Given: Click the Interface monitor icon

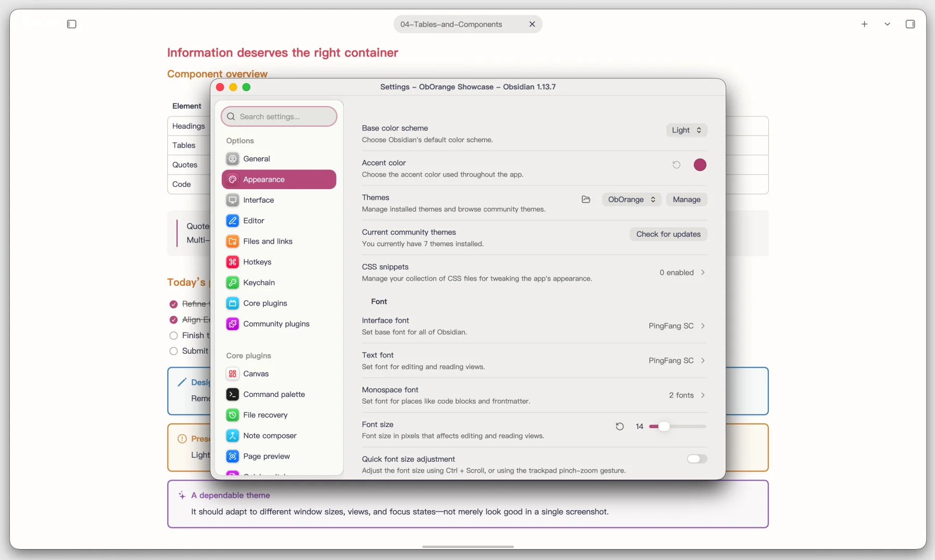Looking at the screenshot, I should [x=233, y=200].
